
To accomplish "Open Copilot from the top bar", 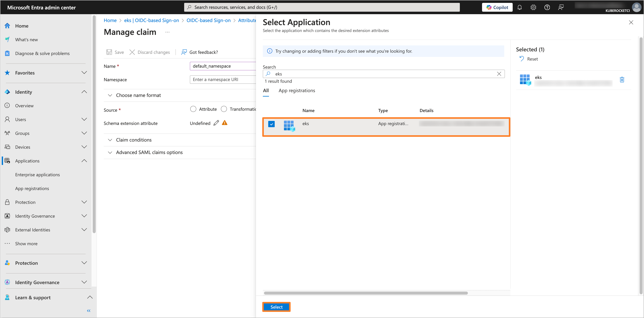I will coord(497,7).
